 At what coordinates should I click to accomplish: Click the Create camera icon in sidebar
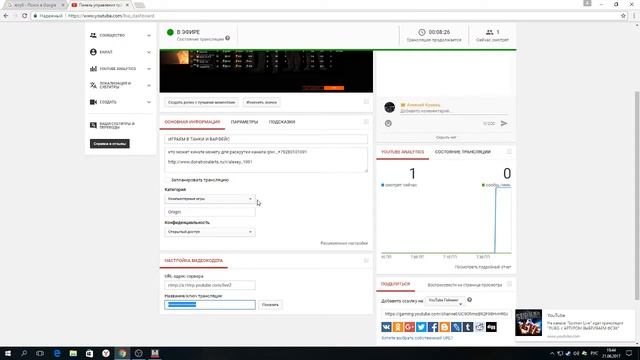click(93, 102)
